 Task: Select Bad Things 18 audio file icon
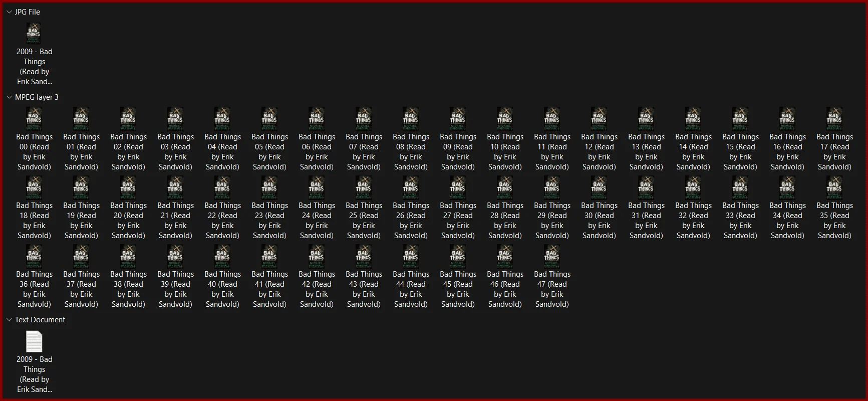34,187
